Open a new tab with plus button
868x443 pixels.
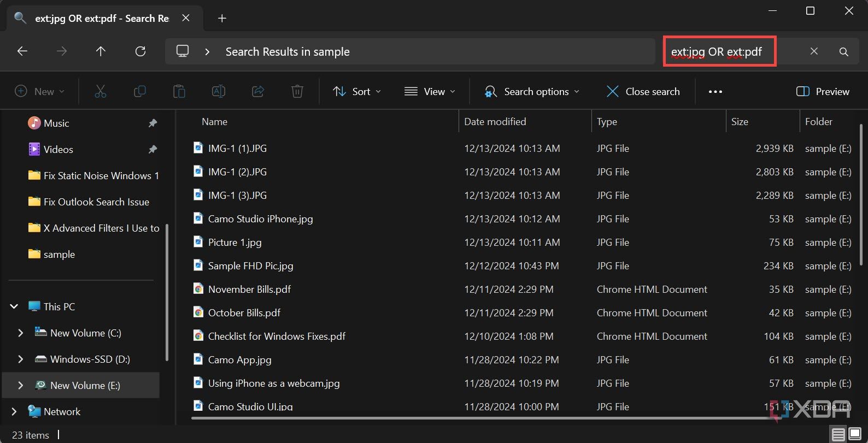pyautogui.click(x=222, y=19)
